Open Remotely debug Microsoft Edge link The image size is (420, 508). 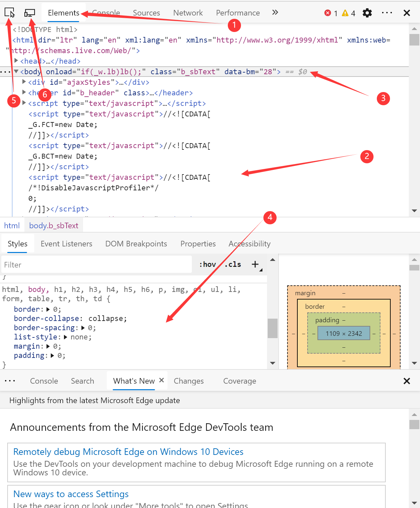[128, 452]
